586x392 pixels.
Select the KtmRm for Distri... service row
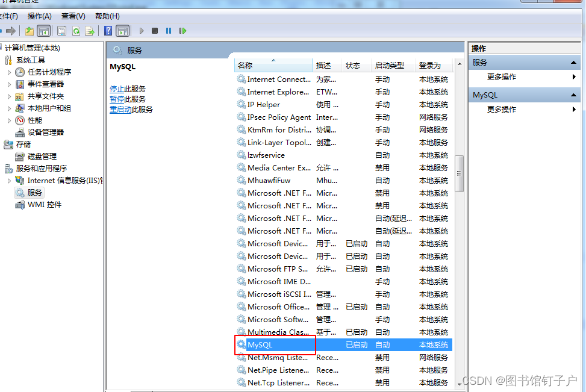coord(344,130)
